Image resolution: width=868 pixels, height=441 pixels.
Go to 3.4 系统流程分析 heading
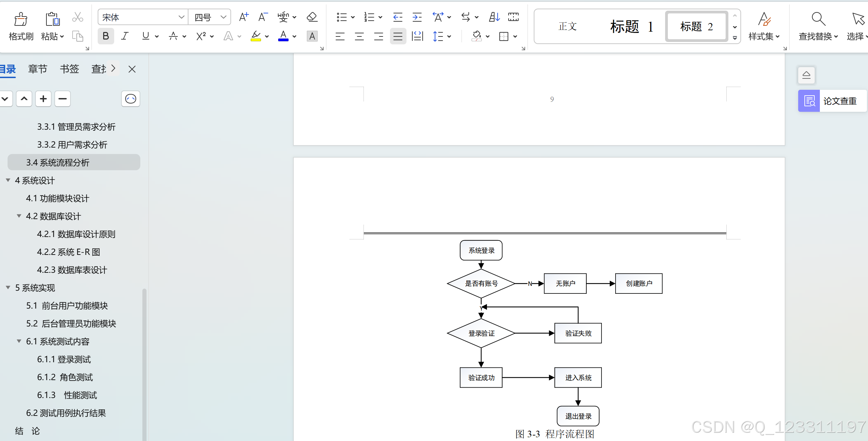[x=74, y=162]
